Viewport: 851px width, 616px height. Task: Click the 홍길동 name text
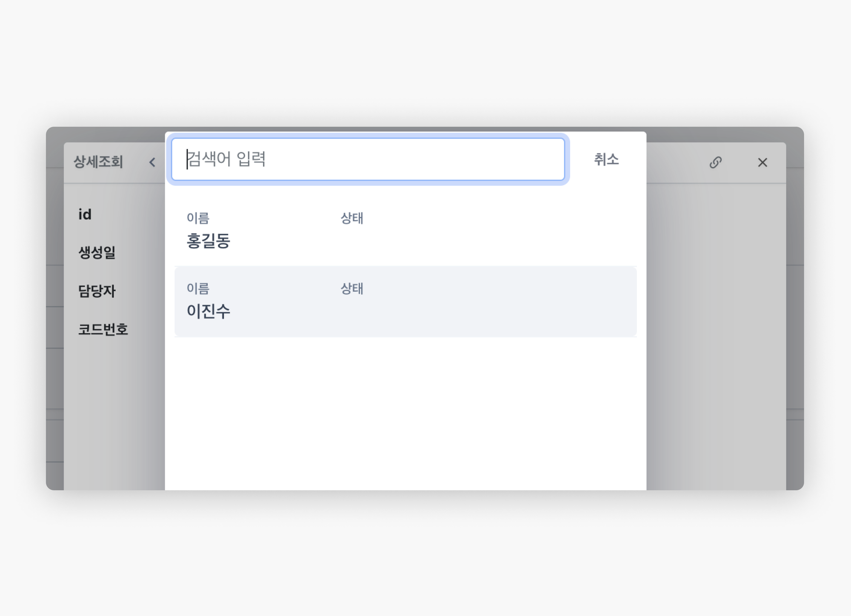click(208, 241)
